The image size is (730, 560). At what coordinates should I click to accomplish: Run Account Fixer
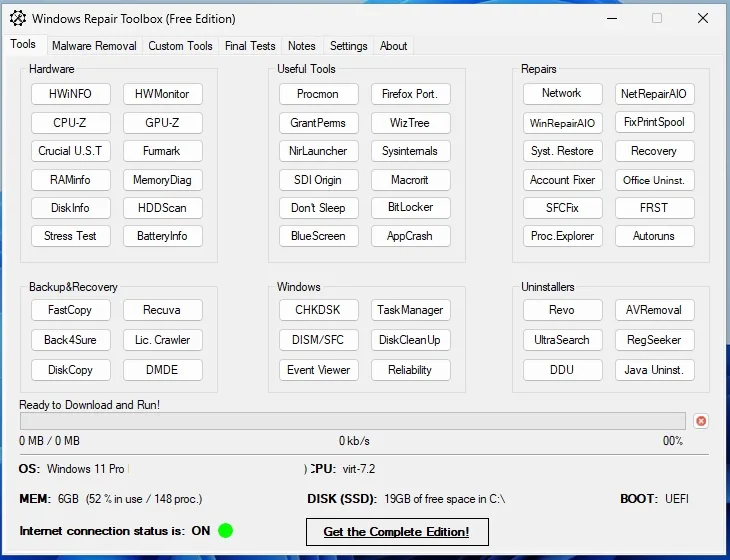pyautogui.click(x=563, y=180)
